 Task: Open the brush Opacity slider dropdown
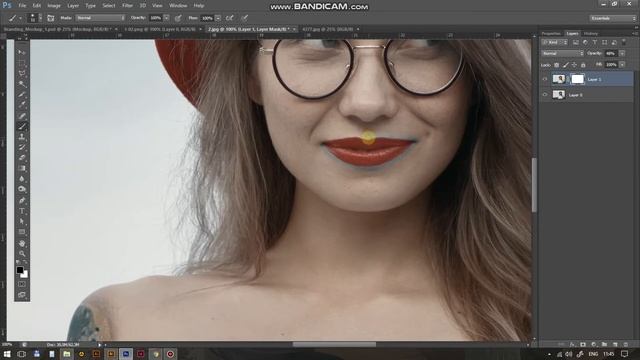point(167,18)
